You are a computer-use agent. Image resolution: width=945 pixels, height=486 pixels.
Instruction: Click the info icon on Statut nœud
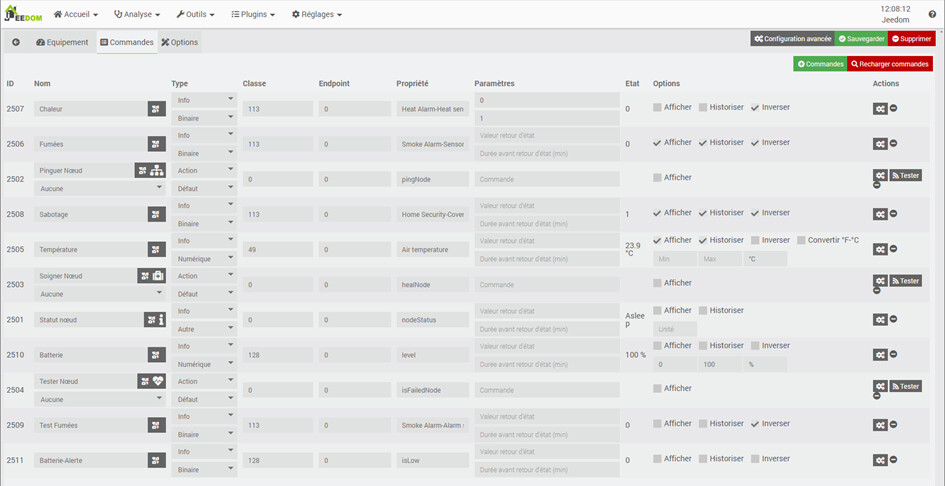tap(158, 320)
